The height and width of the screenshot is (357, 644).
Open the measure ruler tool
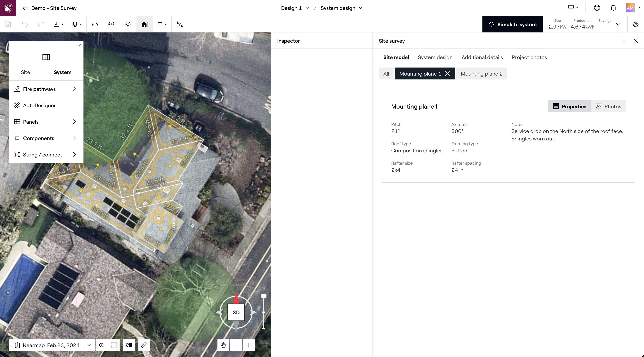point(144,345)
